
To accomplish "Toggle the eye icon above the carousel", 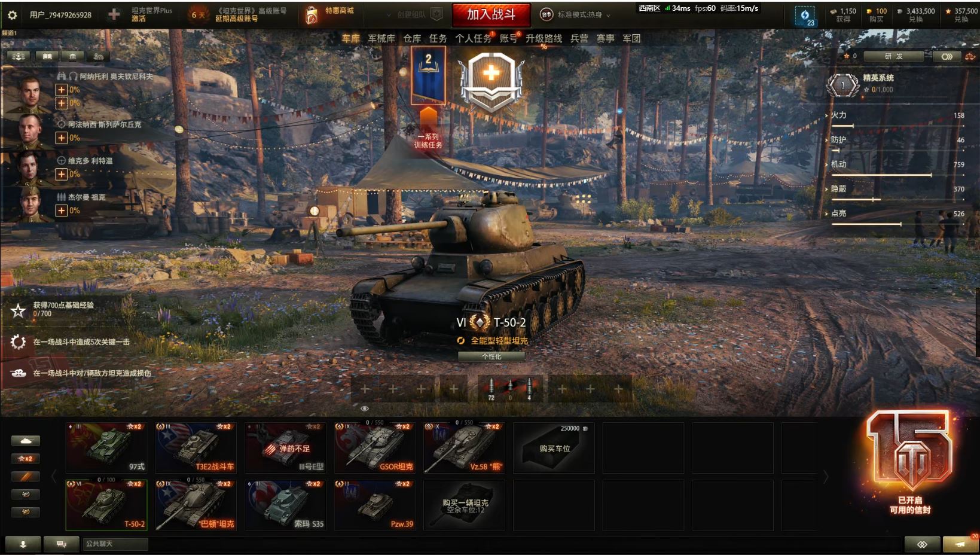I will (x=364, y=408).
